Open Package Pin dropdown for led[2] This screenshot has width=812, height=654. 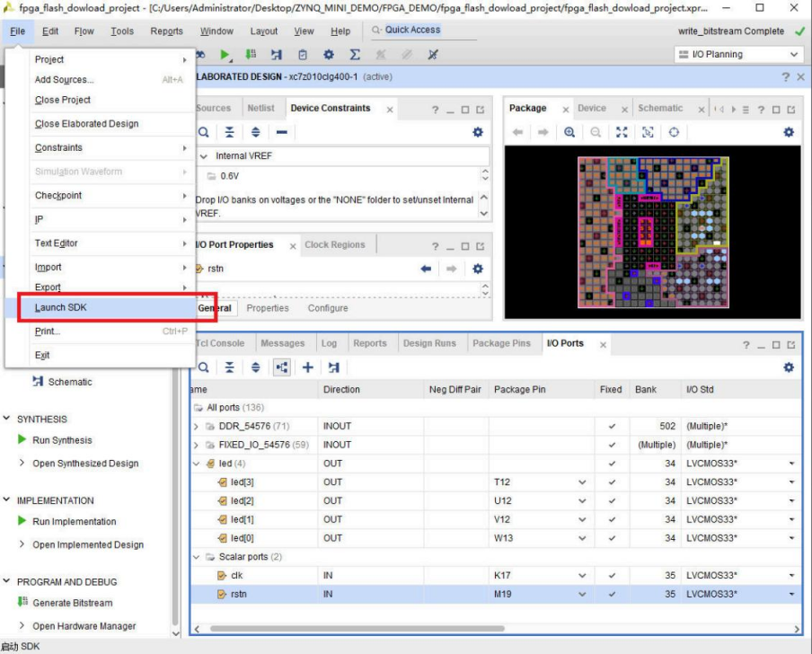(x=582, y=501)
